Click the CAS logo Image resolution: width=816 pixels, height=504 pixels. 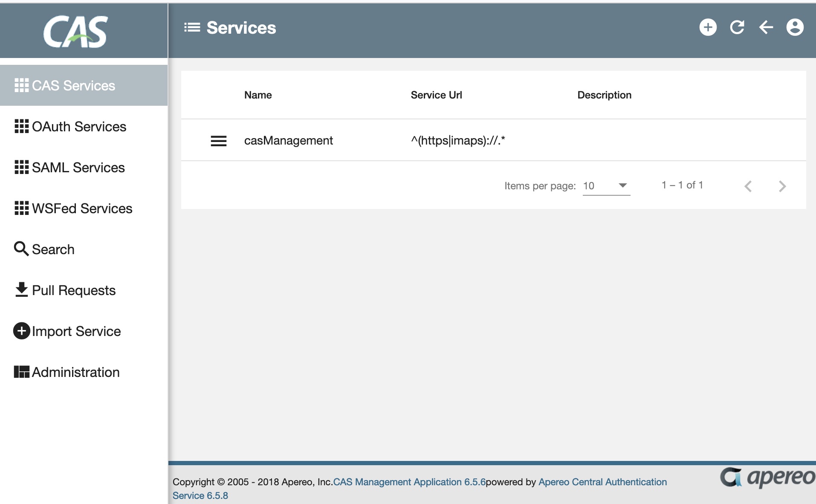pyautogui.click(x=75, y=32)
